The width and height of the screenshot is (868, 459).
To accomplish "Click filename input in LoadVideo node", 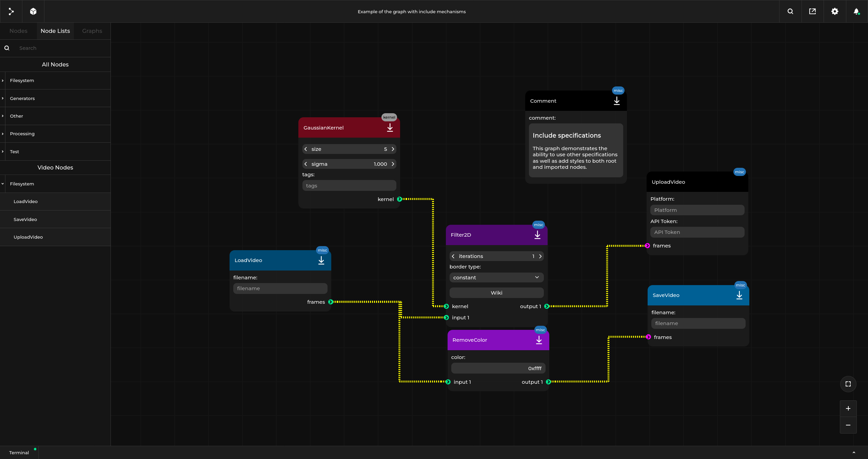I will click(280, 288).
